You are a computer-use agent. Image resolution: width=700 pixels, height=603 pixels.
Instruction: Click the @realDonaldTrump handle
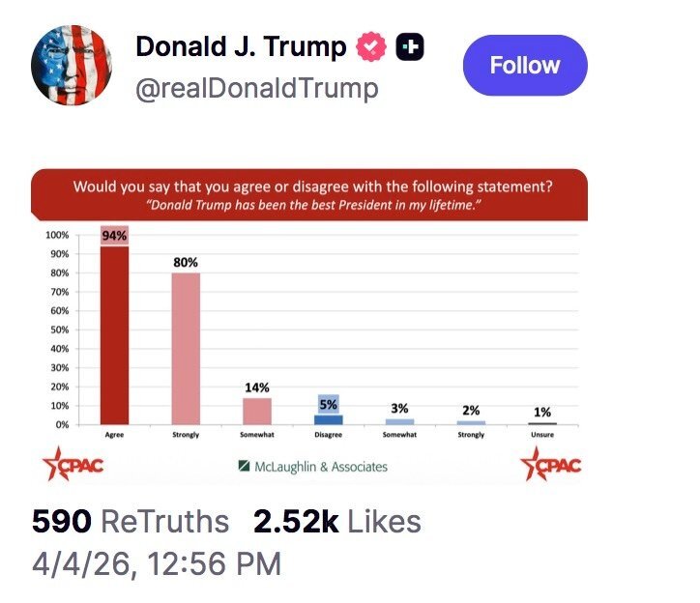(256, 89)
